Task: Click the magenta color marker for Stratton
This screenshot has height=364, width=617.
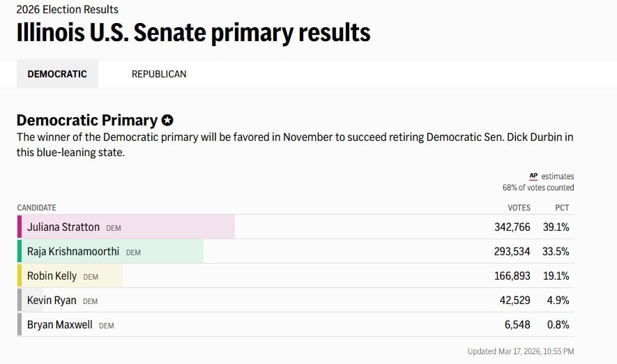Action: 20,227
